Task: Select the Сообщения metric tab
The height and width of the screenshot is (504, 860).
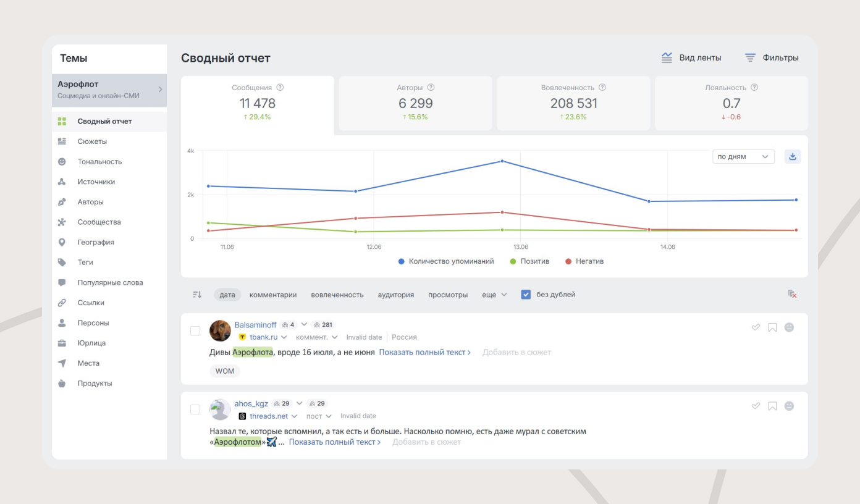Action: tap(258, 103)
